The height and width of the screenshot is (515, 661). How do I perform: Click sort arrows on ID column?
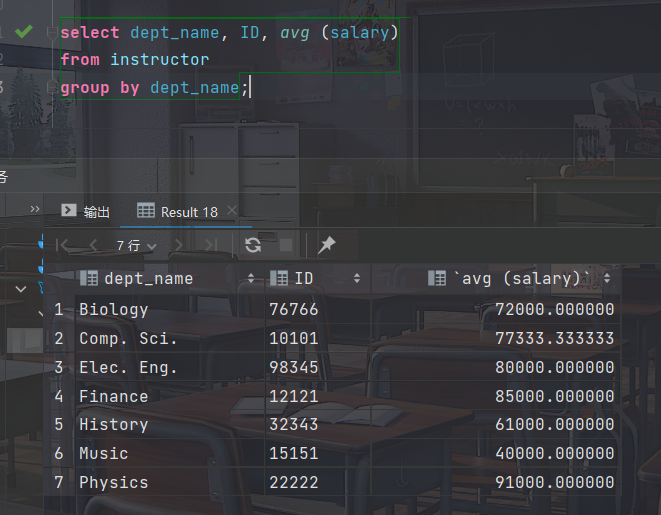coord(357,278)
